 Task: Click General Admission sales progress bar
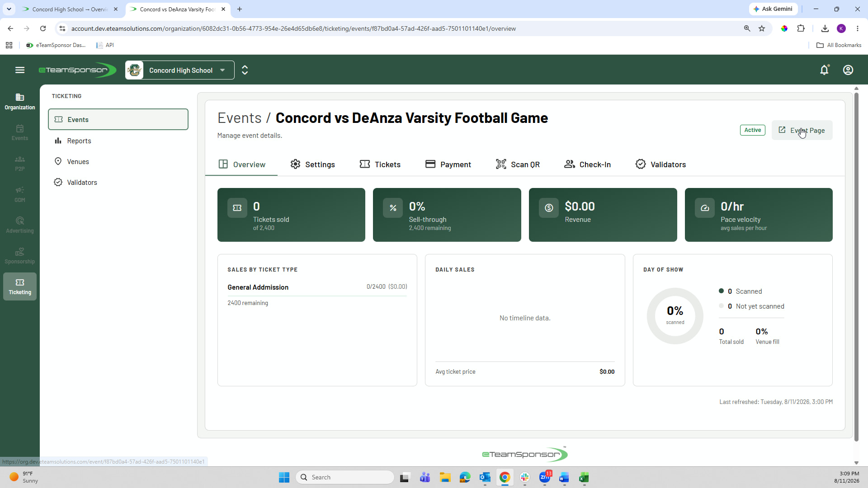(x=317, y=296)
